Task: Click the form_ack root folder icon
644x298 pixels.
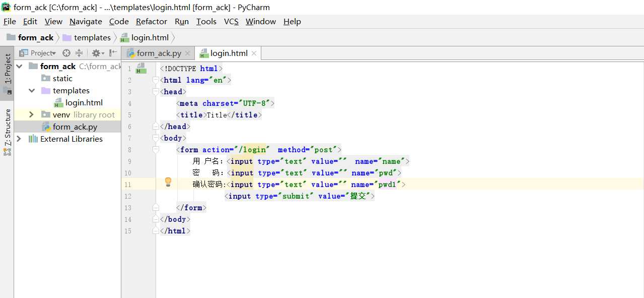Action: coord(33,66)
